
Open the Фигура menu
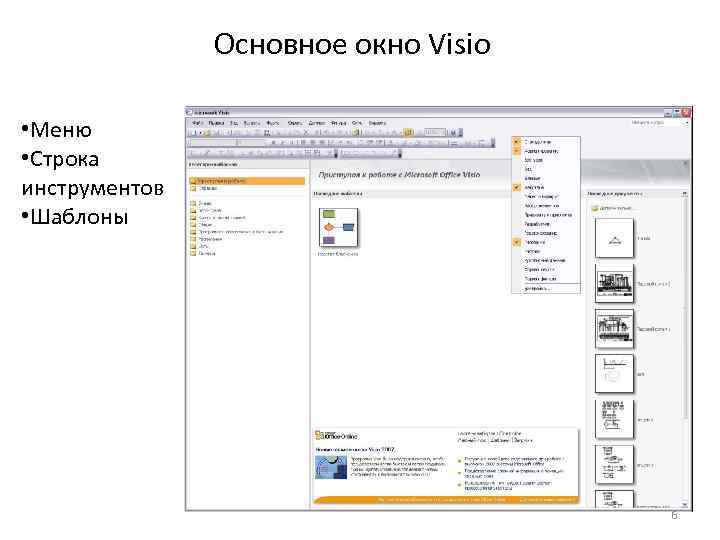tap(338, 123)
